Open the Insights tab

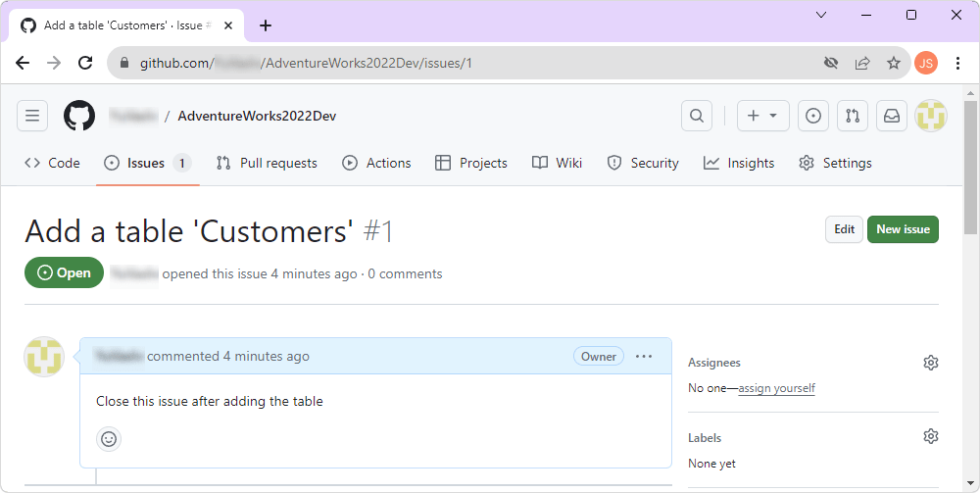pyautogui.click(x=739, y=163)
